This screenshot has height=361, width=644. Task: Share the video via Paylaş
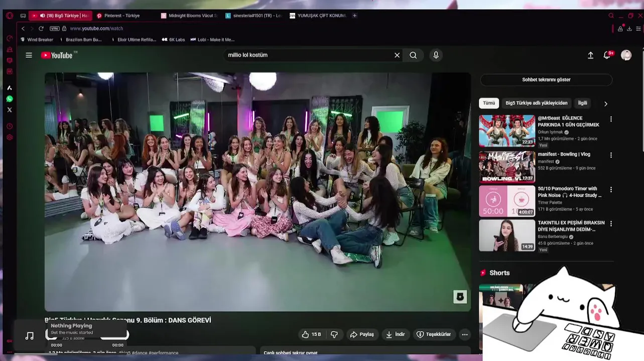(362, 334)
